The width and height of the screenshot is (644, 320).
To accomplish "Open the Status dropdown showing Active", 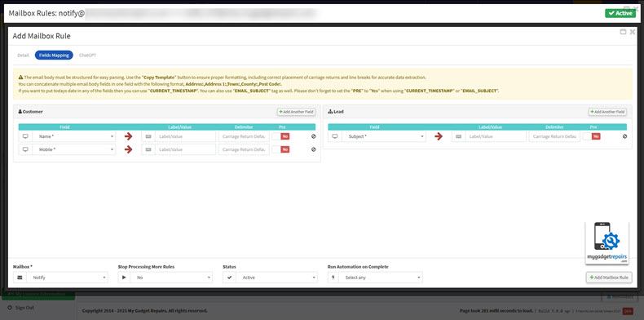I will point(277,278).
